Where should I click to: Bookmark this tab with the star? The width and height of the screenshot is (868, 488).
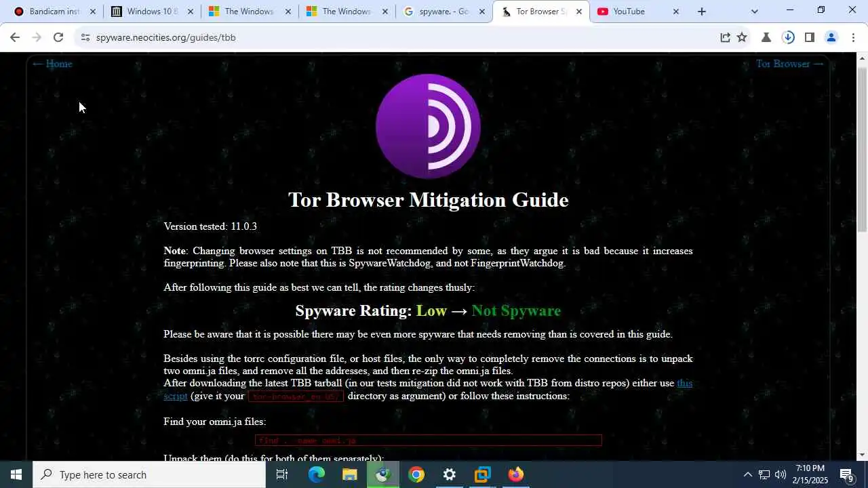click(742, 37)
